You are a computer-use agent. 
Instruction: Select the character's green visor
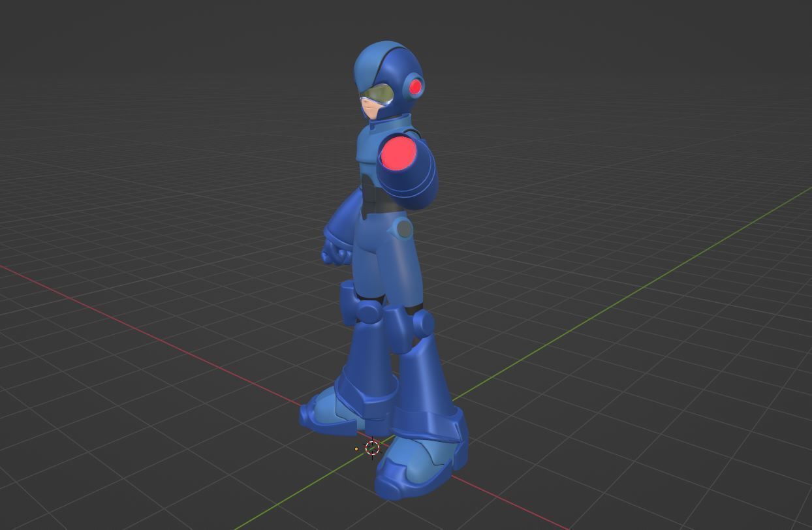(x=377, y=95)
